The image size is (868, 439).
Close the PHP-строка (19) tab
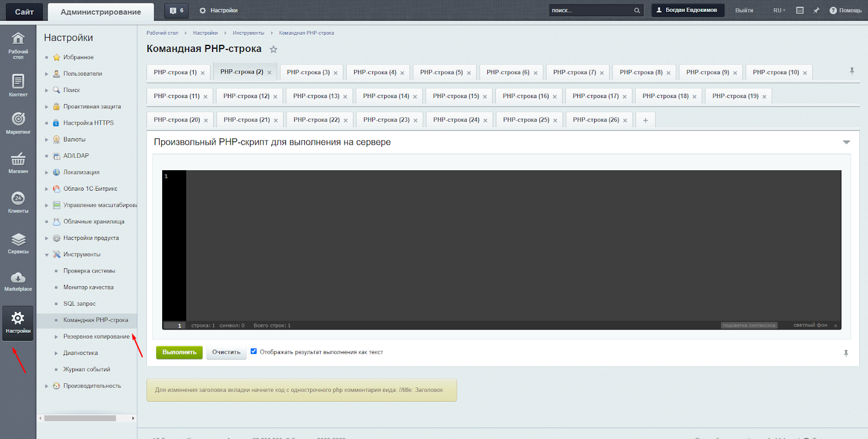click(764, 97)
